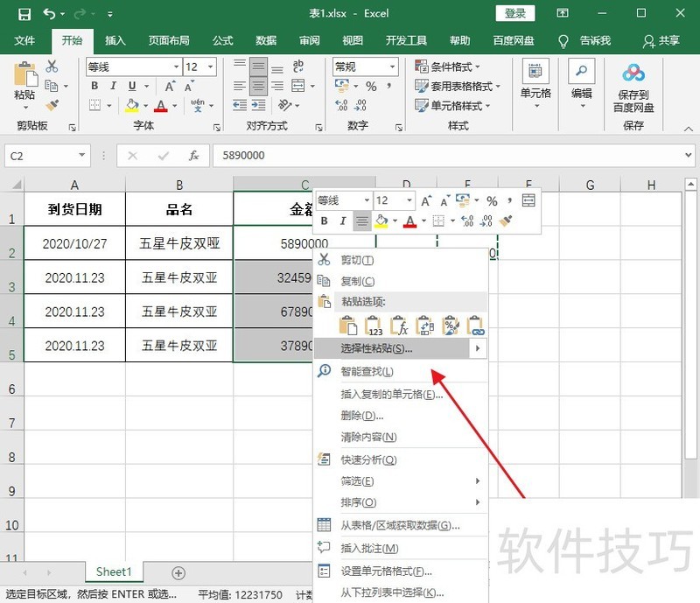700x603 pixels.
Task: Open the Name Box dropdown
Action: (x=81, y=155)
